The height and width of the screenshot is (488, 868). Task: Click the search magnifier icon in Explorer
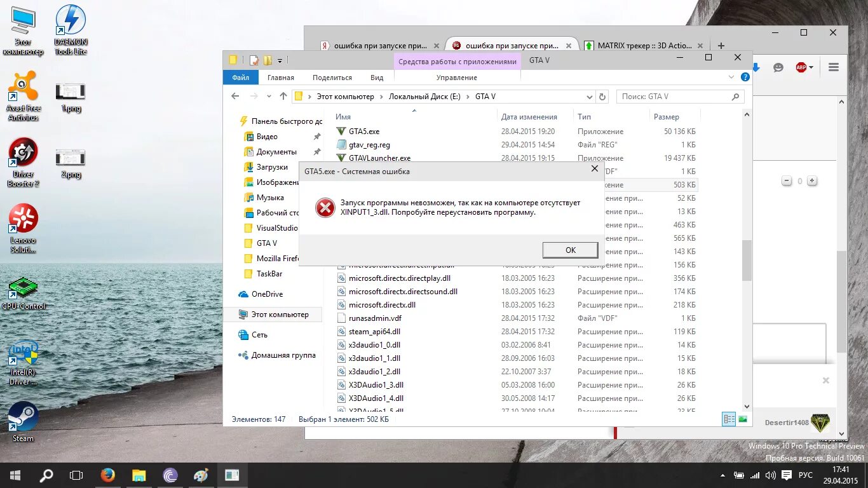coord(736,97)
